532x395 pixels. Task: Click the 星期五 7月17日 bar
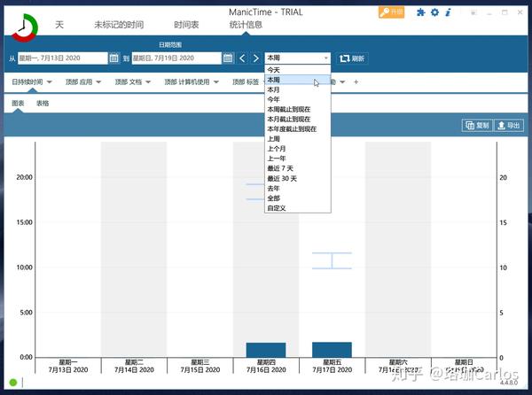coord(332,350)
